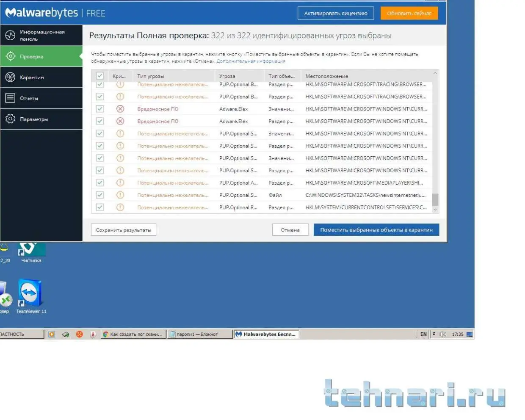Click warning icon on PUP.Optional.R row
Viewport: 525px width, 420px height.
coord(120,207)
